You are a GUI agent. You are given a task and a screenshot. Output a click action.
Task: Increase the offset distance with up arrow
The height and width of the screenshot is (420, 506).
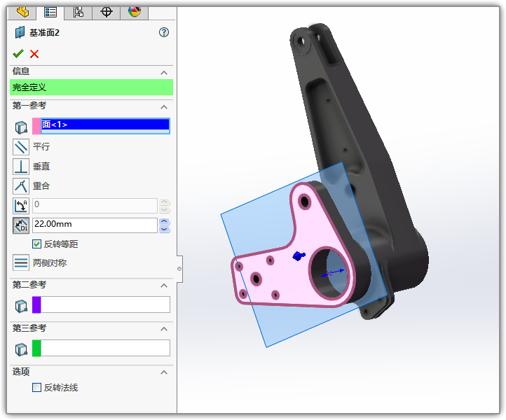pos(164,221)
